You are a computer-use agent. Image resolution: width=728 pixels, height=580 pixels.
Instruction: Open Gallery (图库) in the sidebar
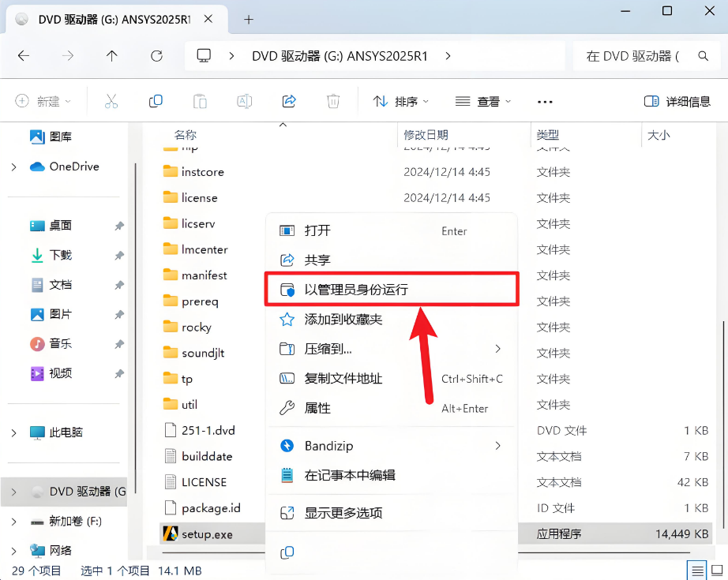51,137
